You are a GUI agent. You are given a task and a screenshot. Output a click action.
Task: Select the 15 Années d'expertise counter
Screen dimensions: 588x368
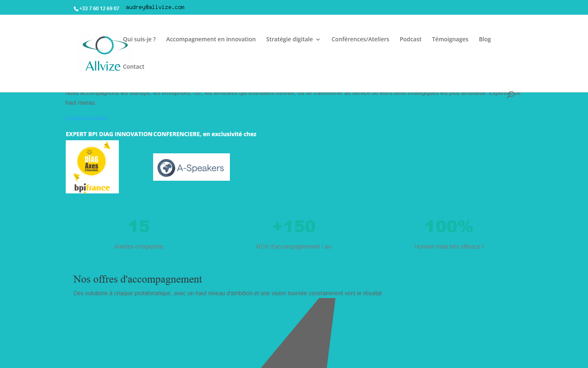(x=139, y=235)
